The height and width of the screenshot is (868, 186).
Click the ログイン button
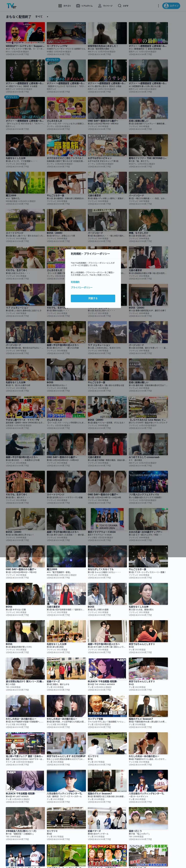(171, 6)
